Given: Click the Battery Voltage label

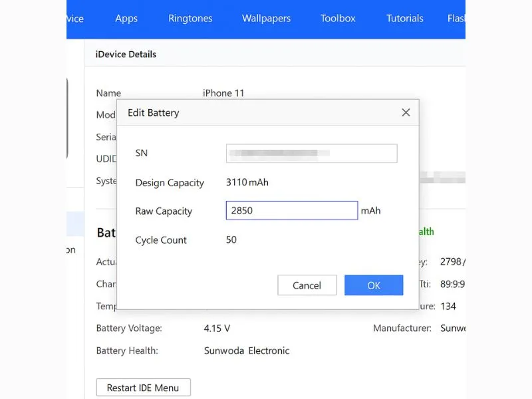Looking at the screenshot, I should (x=129, y=328).
